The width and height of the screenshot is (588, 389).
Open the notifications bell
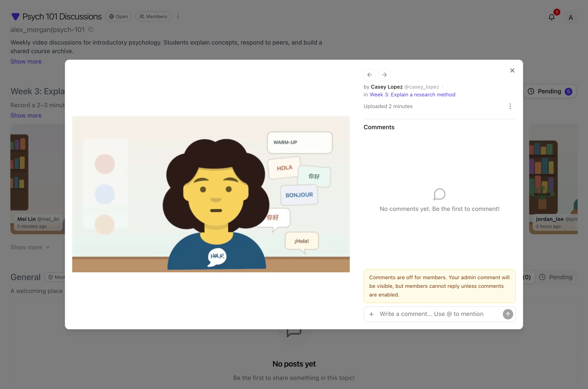pos(551,17)
